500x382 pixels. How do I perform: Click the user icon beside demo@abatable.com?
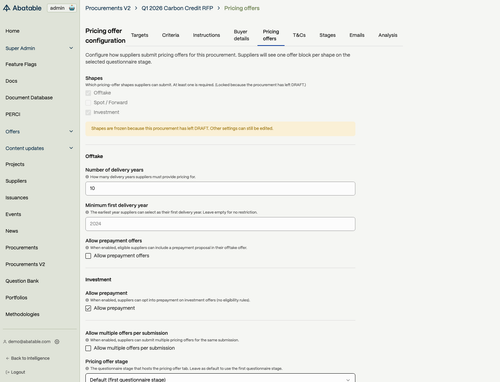point(5,342)
